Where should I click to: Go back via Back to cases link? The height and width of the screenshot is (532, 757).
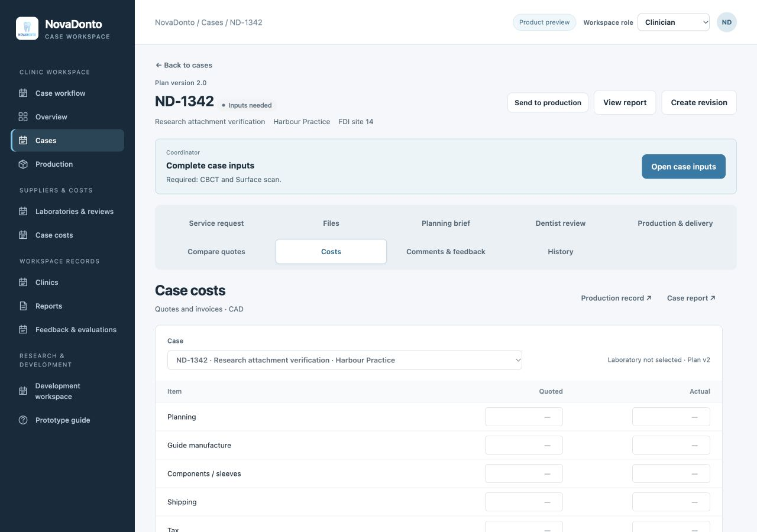pos(184,65)
